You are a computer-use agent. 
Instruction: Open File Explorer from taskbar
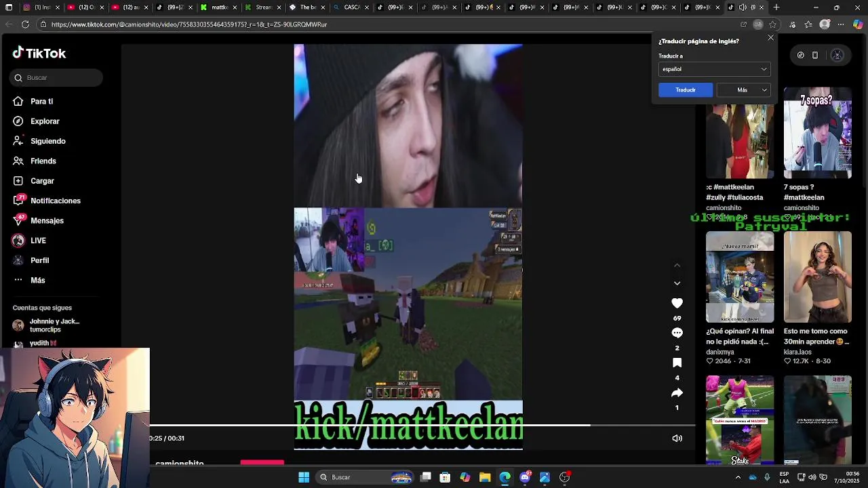click(x=485, y=477)
